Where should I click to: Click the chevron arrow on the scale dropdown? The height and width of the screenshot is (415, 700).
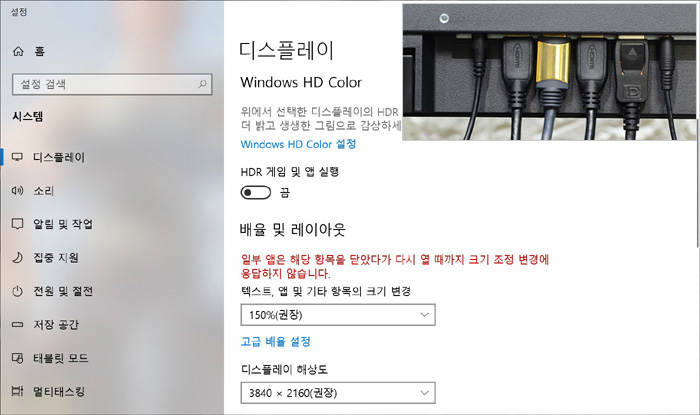(425, 315)
